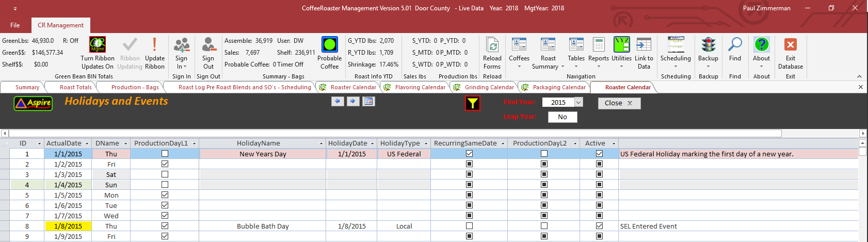Open the Sign In people icon
The width and height of the screenshot is (868, 242).
182,45
